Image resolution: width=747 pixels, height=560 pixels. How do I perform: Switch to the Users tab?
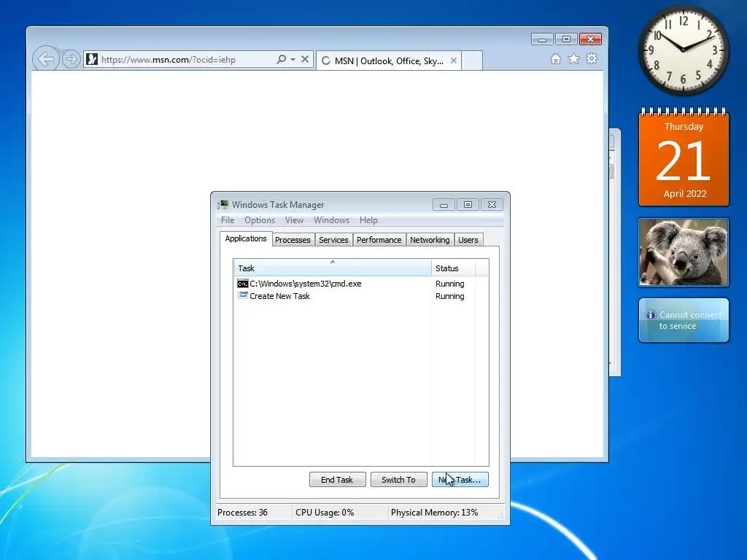468,240
